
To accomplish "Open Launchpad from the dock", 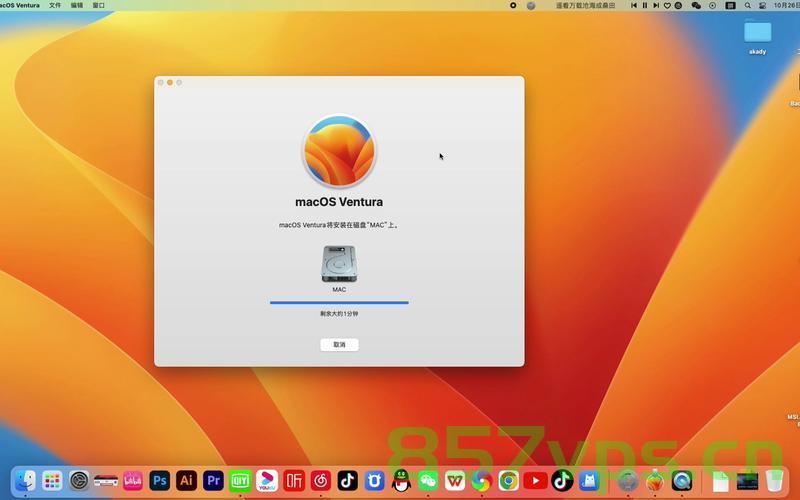I will tap(52, 481).
